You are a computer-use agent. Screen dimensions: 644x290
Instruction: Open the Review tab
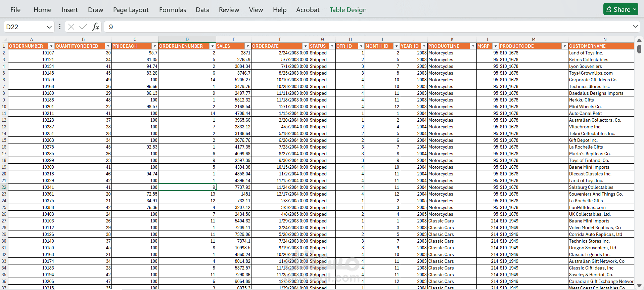pyautogui.click(x=229, y=10)
